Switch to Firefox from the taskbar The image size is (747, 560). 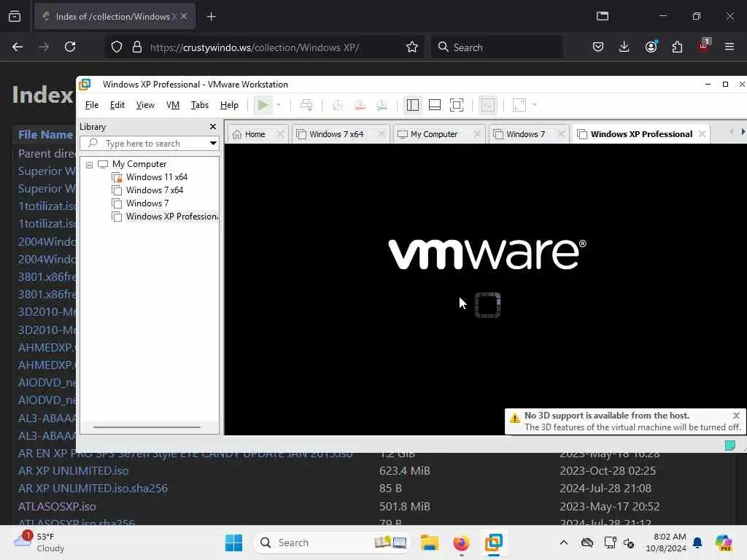coord(461,542)
